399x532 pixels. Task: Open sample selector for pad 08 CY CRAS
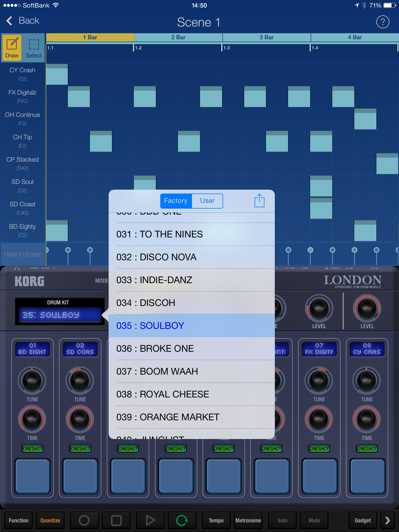coord(367,349)
